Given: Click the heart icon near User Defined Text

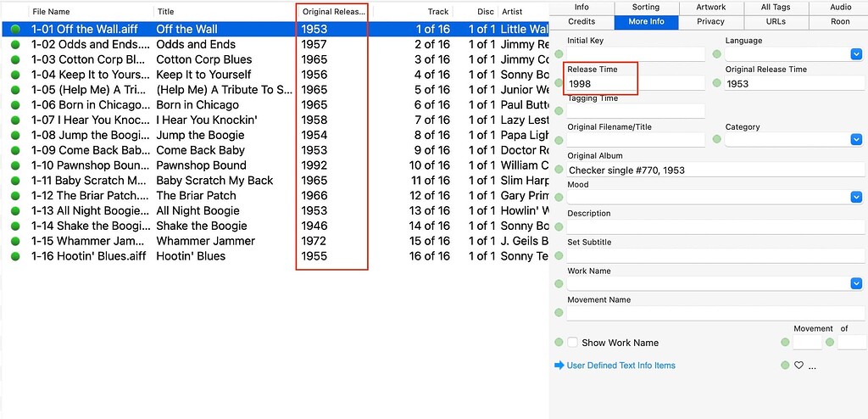Looking at the screenshot, I should point(798,366).
